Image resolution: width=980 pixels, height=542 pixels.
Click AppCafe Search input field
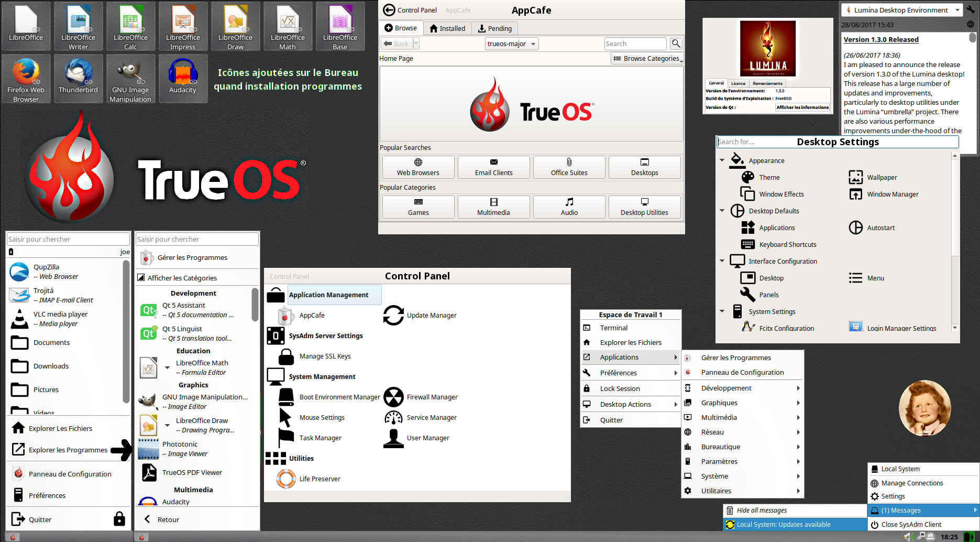[x=635, y=44]
